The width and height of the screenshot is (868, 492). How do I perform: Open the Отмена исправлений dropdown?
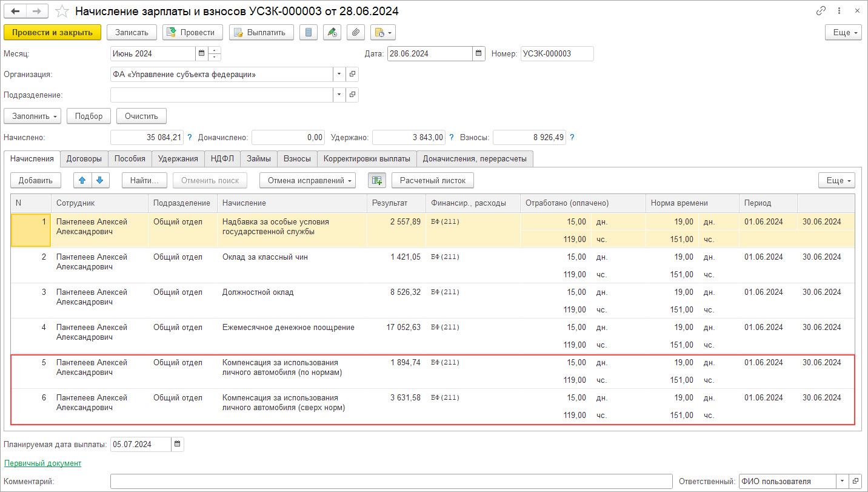307,180
